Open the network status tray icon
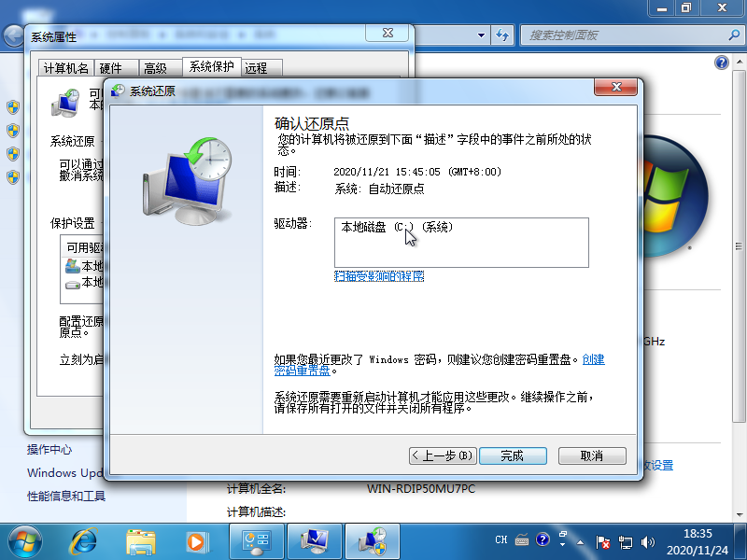The width and height of the screenshot is (747, 560). [626, 540]
